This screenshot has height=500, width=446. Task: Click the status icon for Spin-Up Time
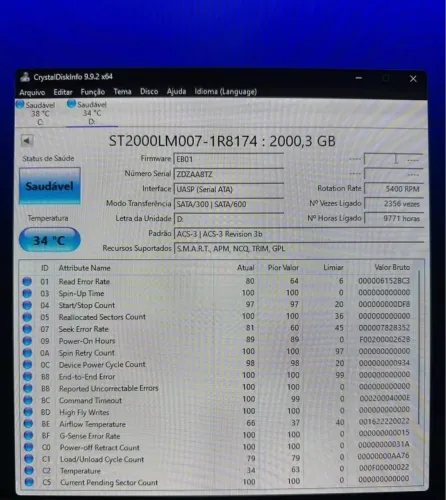click(x=27, y=293)
